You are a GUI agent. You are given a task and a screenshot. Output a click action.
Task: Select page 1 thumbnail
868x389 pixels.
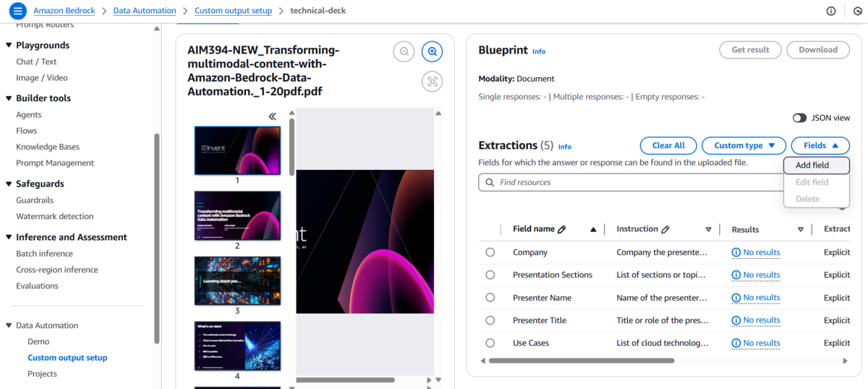point(237,150)
